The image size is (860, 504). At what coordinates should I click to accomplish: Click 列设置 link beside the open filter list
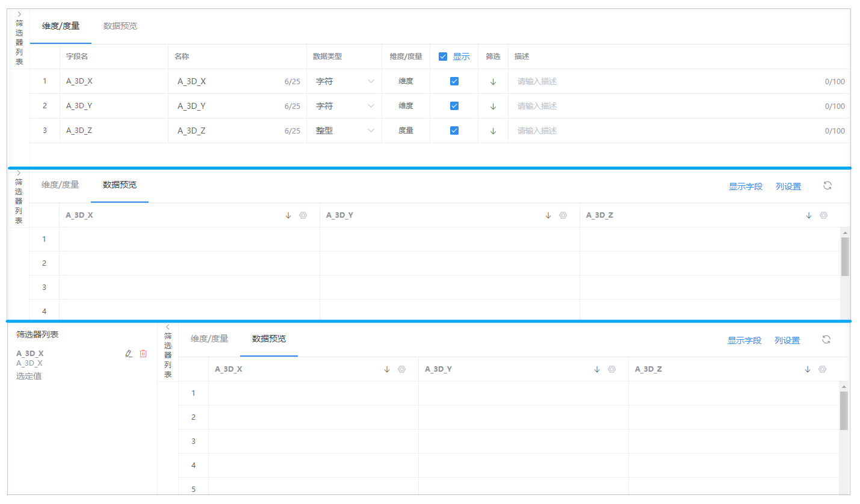click(x=787, y=340)
